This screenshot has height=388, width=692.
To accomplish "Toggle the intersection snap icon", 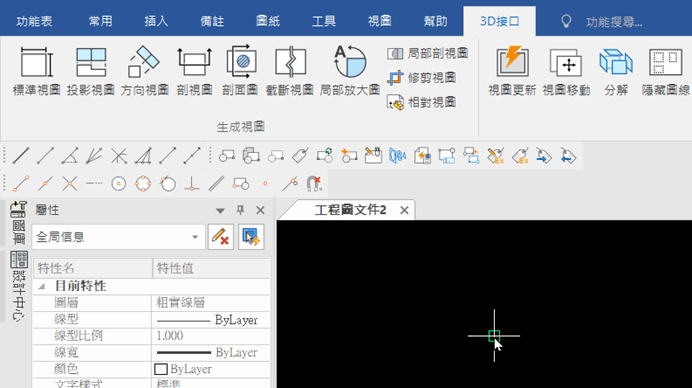I will (70, 183).
